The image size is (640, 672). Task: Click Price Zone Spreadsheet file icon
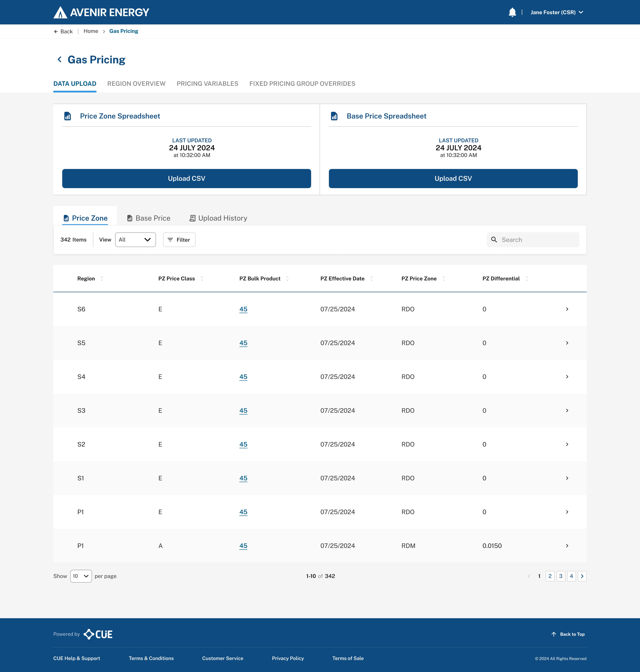[x=67, y=116]
